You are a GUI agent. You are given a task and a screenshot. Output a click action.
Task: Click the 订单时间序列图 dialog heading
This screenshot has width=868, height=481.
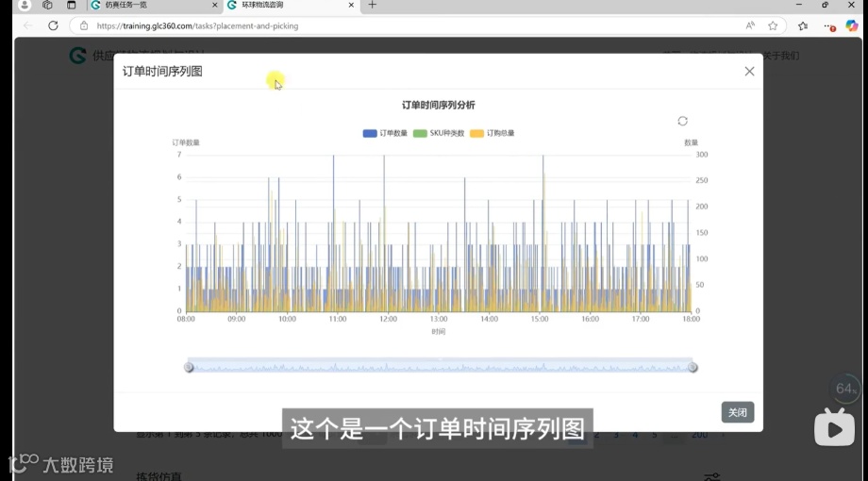click(162, 72)
